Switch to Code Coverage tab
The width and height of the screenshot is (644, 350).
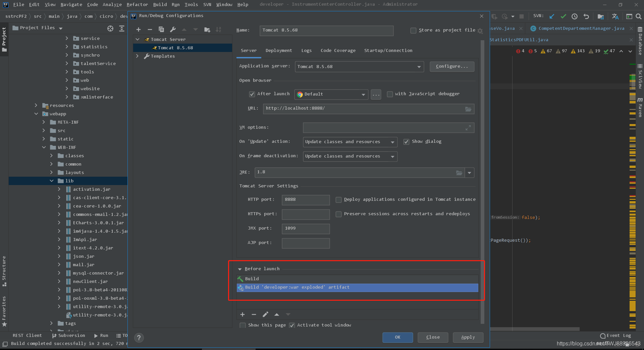coord(338,51)
